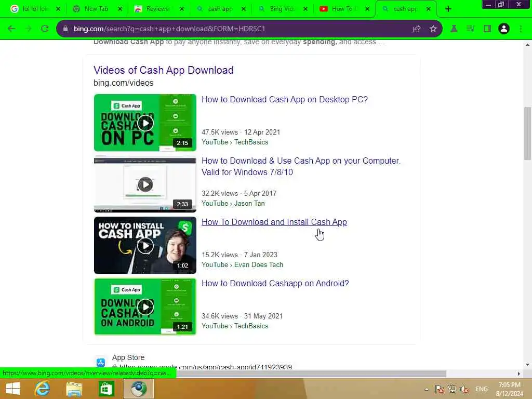Close the YouTube How To tab
Image resolution: width=532 pixels, height=399 pixels.
coord(367,9)
